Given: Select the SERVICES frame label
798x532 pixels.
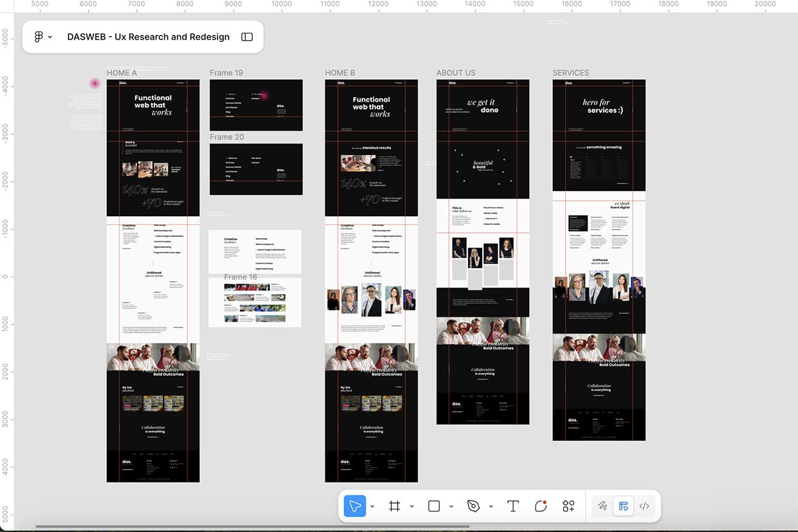Looking at the screenshot, I should pyautogui.click(x=571, y=73).
